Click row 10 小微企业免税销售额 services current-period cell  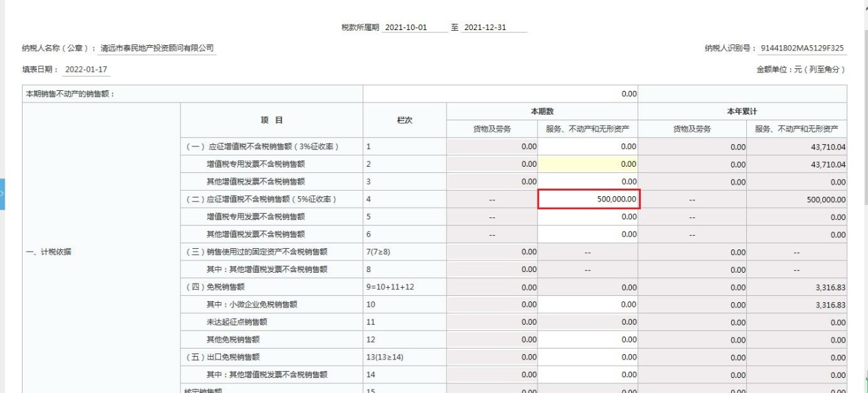tap(588, 305)
